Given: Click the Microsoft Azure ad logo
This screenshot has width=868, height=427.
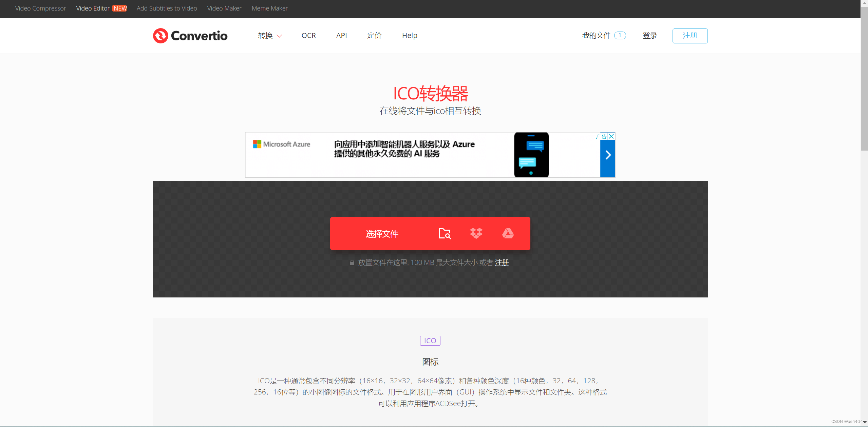Looking at the screenshot, I should 282,144.
